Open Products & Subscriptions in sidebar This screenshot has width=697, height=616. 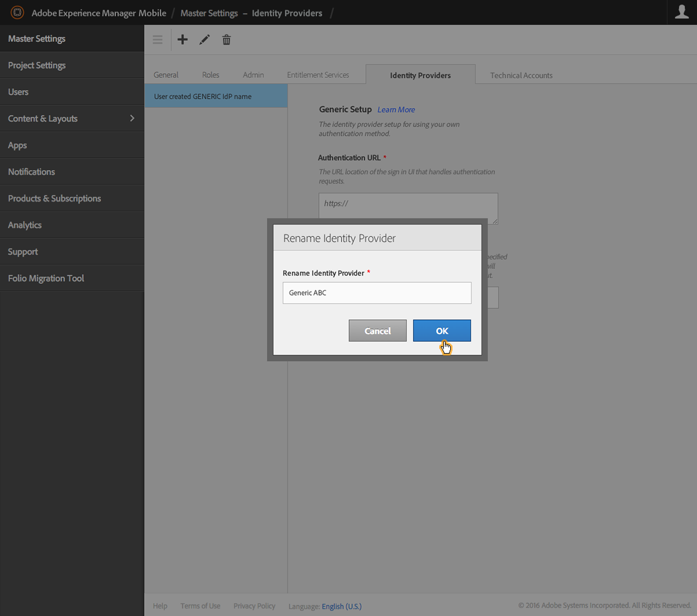pyautogui.click(x=72, y=199)
